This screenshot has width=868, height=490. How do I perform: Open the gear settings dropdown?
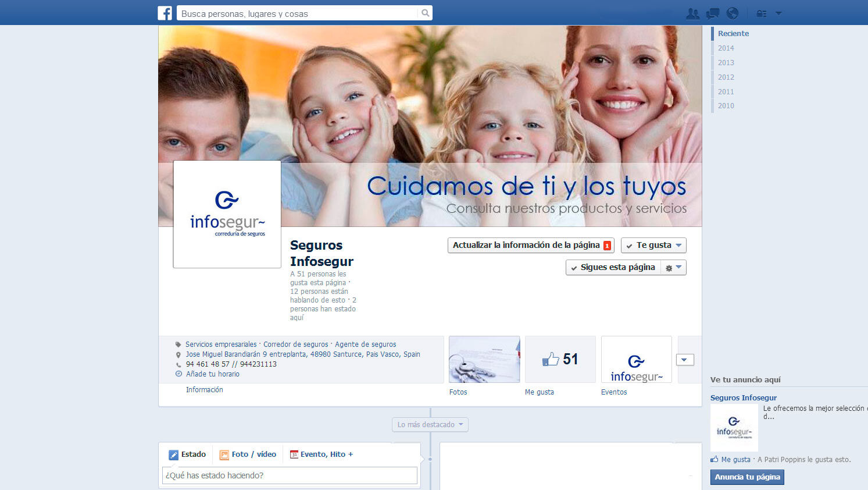[x=673, y=268]
